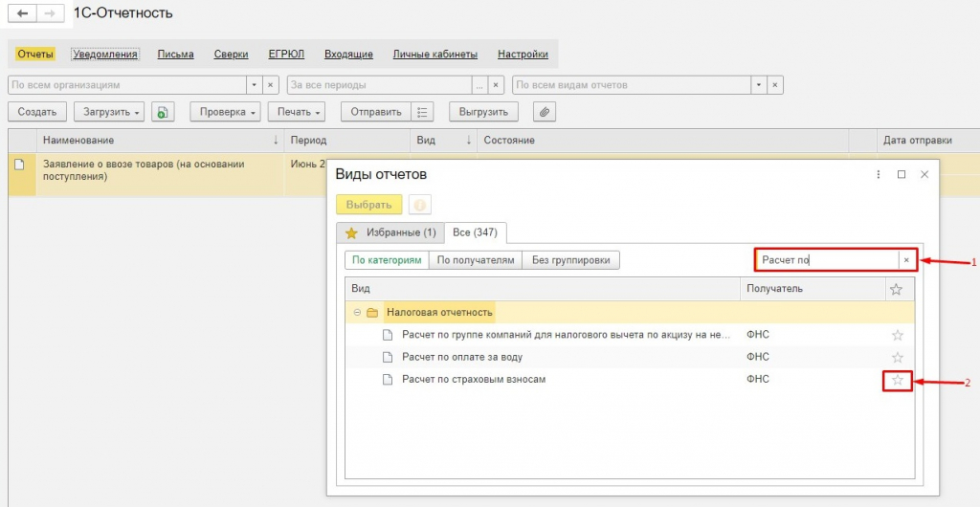Open the Личные кабинеты section
Image resolution: width=980 pixels, height=507 pixels.
pyautogui.click(x=435, y=55)
